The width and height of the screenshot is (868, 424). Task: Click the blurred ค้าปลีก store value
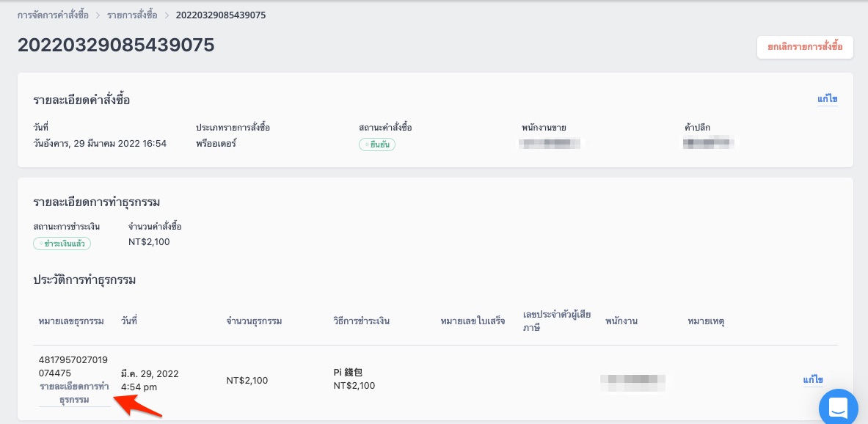[x=709, y=144]
